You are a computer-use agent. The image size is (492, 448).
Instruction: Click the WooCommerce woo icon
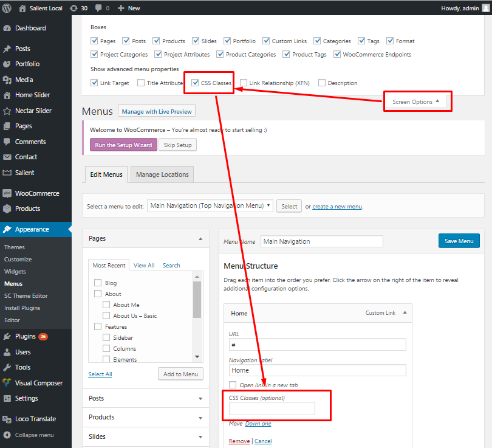coord(7,193)
